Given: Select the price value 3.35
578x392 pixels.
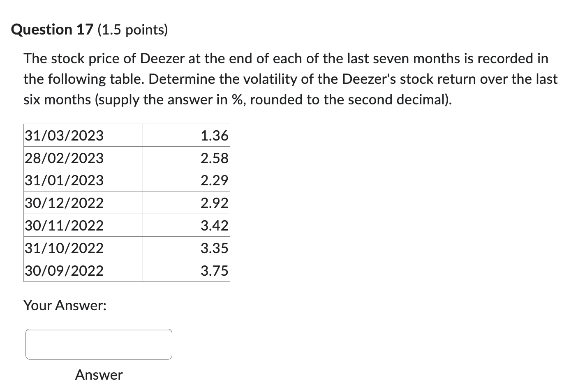Looking at the screenshot, I should pos(214,248).
